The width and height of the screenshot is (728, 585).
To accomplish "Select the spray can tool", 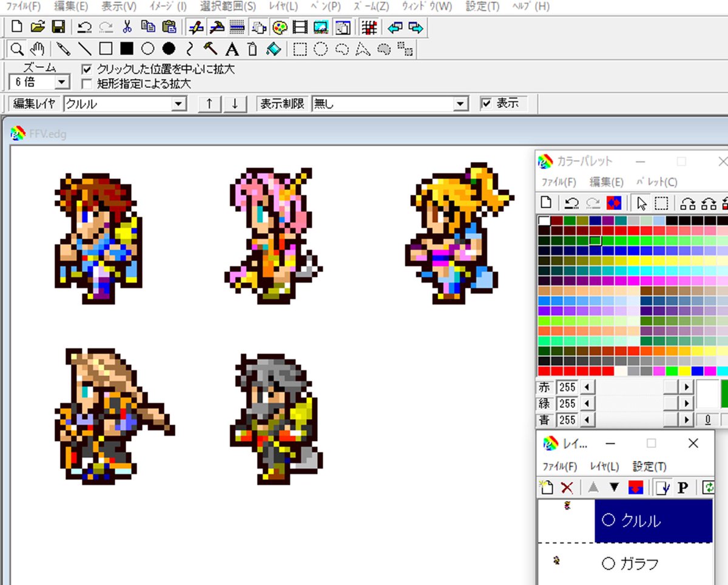I will click(x=253, y=49).
